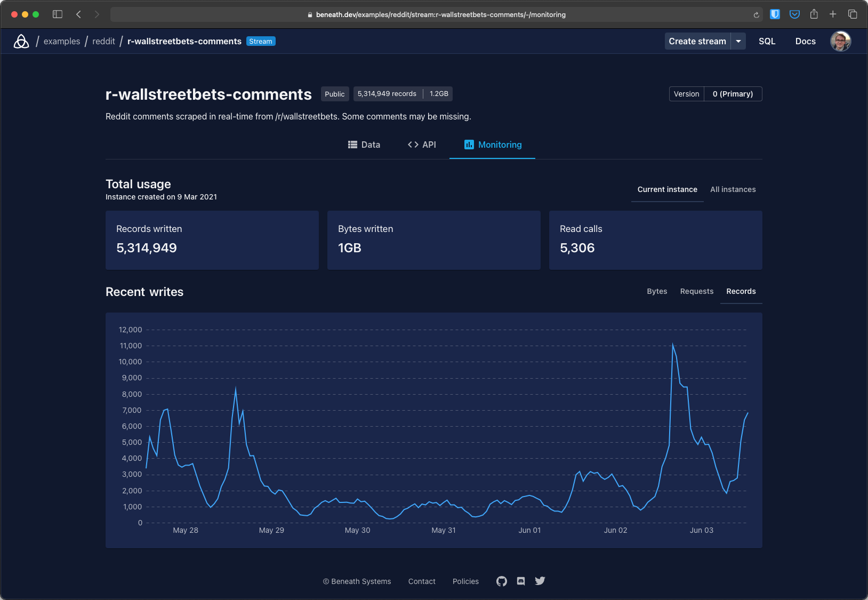Go back with the browser back arrow
This screenshot has width=868, height=600.
[x=78, y=14]
